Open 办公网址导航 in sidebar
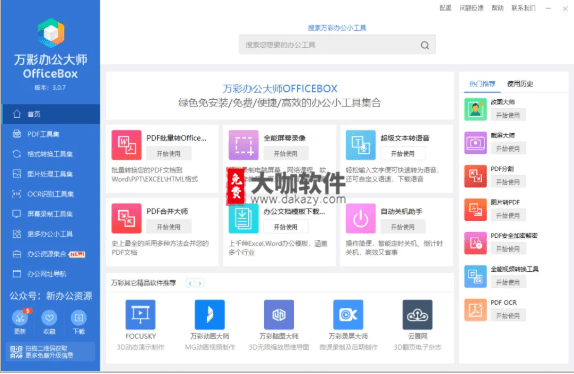The image size is (574, 374). coord(50,274)
